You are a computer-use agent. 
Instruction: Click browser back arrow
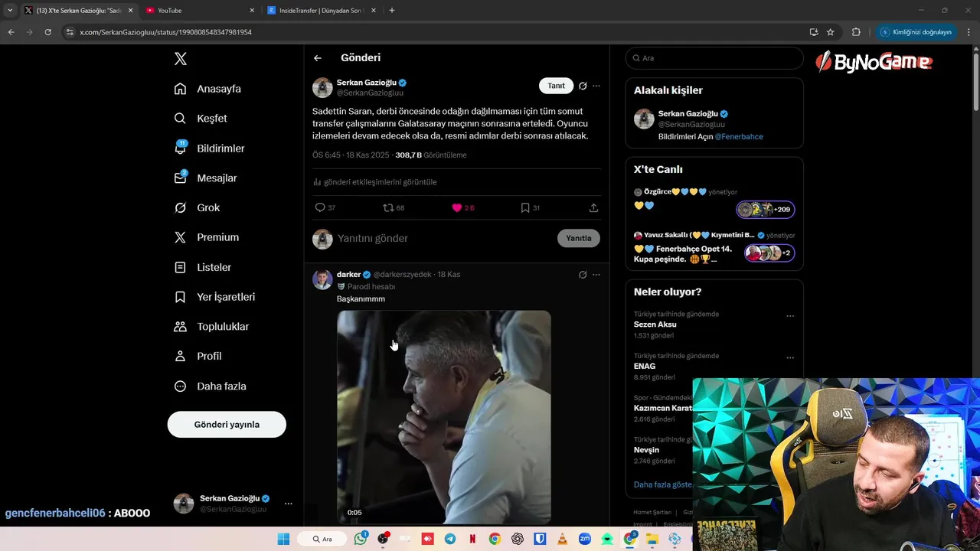(x=11, y=32)
